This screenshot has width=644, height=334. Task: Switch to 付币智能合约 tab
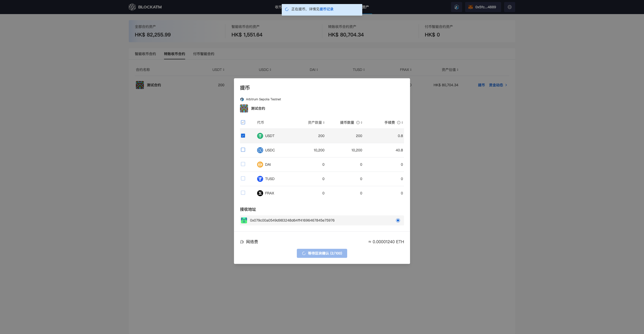pyautogui.click(x=204, y=54)
